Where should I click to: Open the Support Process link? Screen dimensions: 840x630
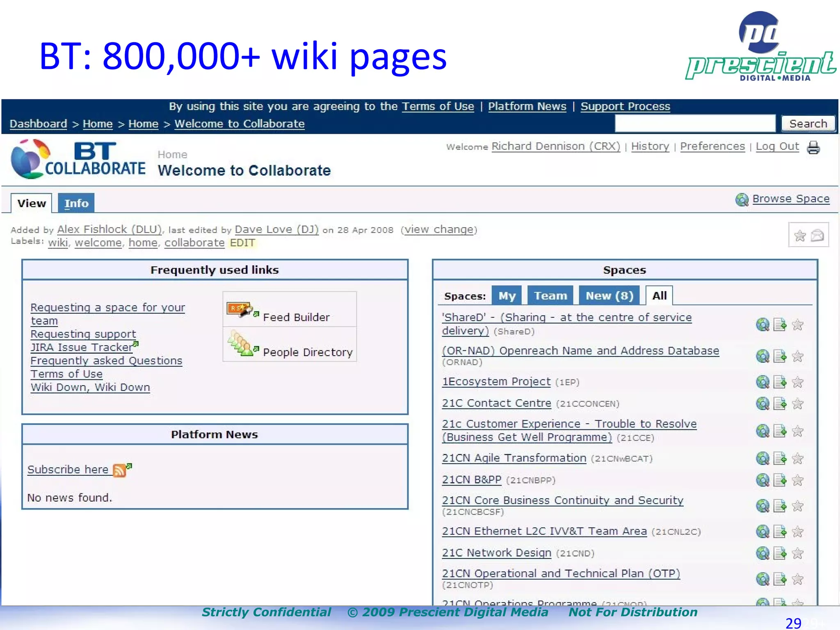[625, 106]
